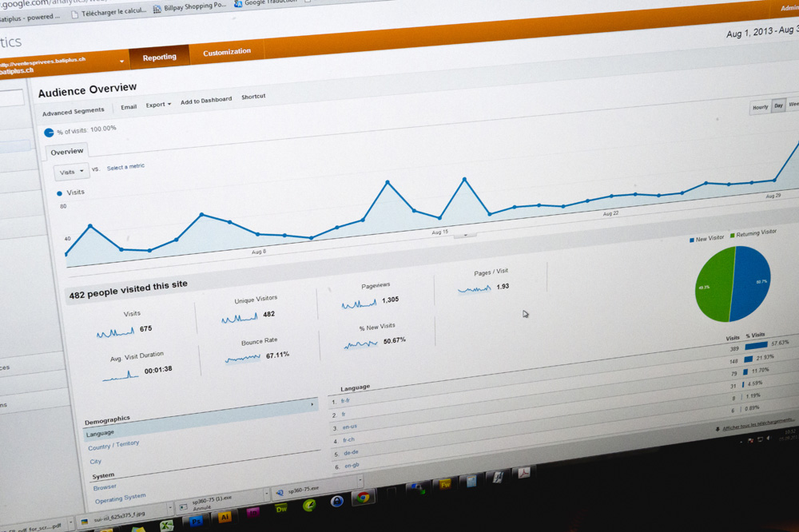The width and height of the screenshot is (799, 532).
Task: Click the Unique Visitors sparkline showing 482
Action: pyautogui.click(x=240, y=319)
